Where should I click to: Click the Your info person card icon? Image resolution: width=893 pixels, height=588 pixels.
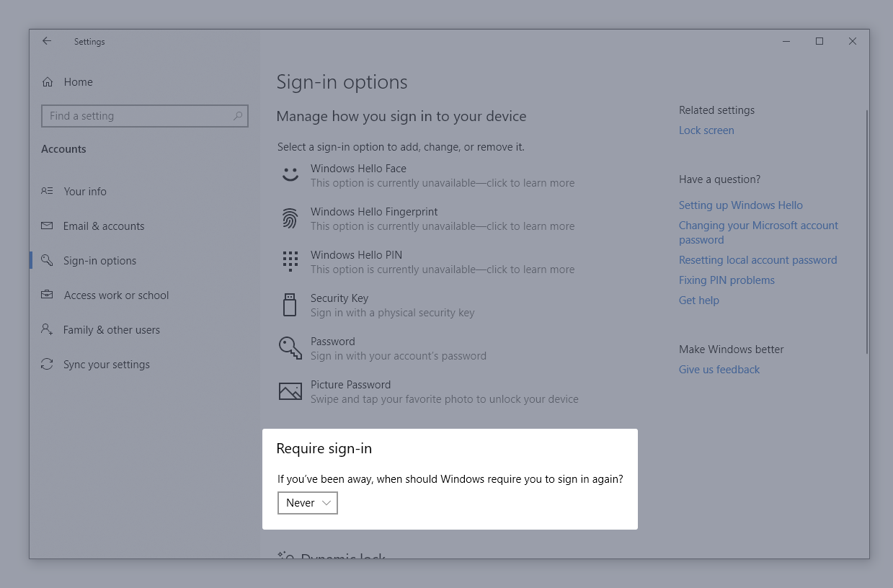[x=48, y=191]
